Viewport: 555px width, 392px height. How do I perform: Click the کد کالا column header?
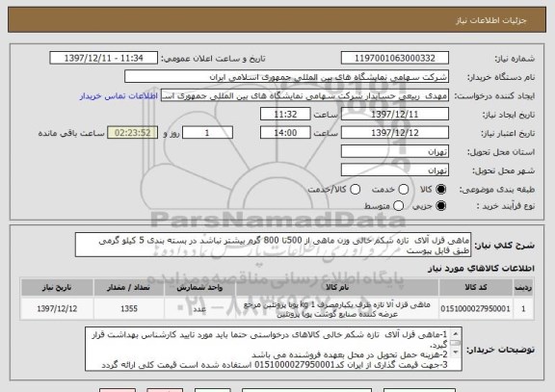[476, 288]
